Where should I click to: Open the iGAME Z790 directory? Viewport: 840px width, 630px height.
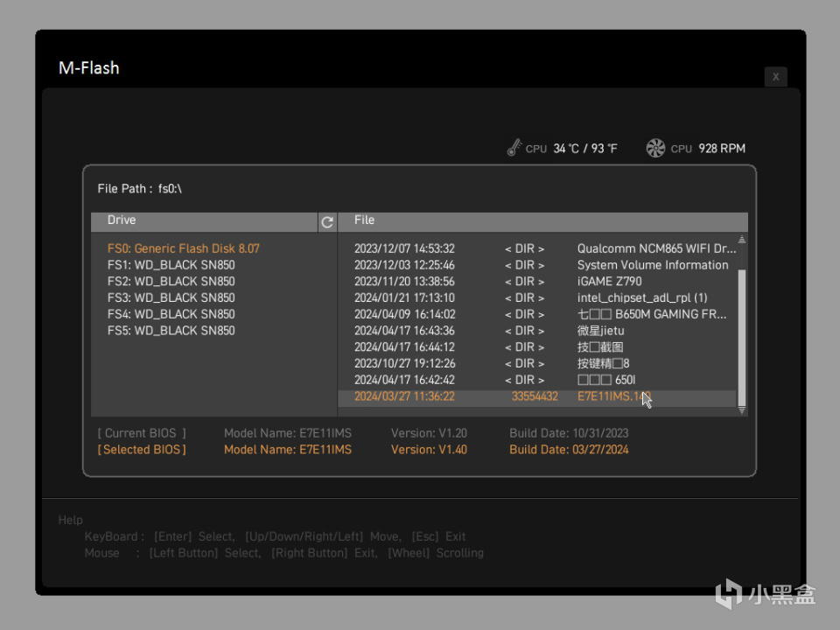tap(609, 282)
